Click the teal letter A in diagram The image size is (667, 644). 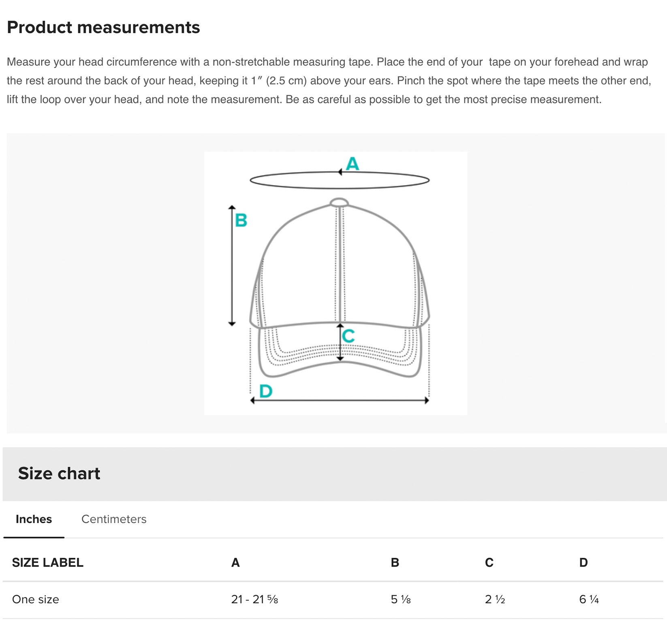(353, 164)
